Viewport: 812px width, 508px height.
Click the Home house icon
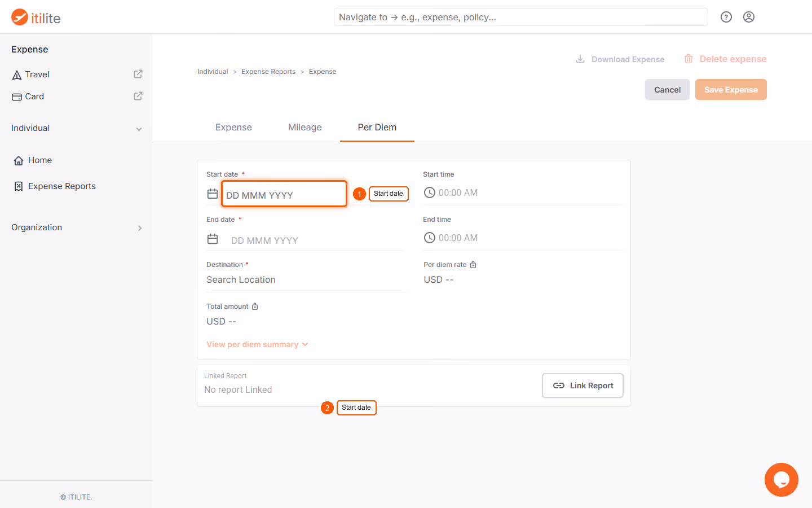point(19,160)
